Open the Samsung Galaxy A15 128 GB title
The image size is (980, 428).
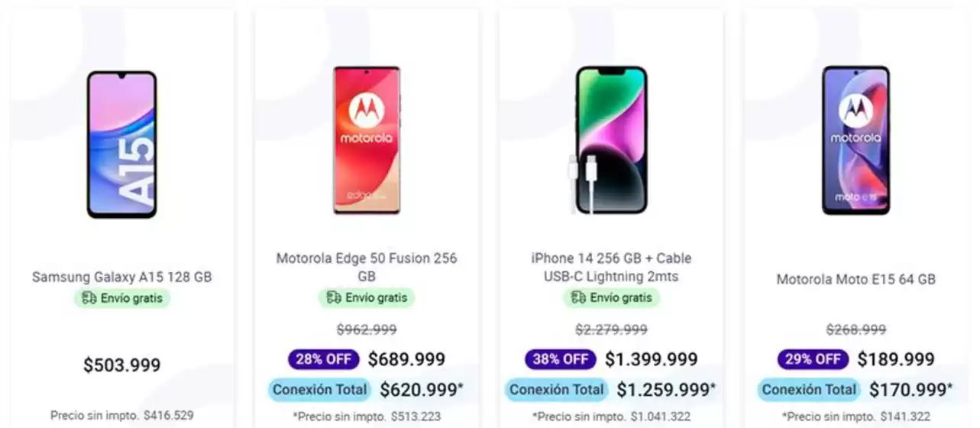(x=122, y=277)
